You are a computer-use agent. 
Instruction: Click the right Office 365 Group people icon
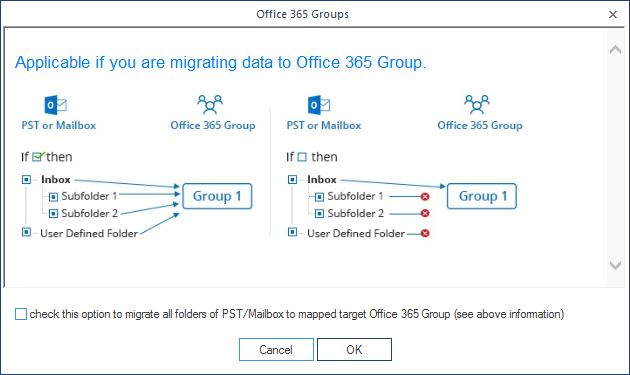point(477,105)
